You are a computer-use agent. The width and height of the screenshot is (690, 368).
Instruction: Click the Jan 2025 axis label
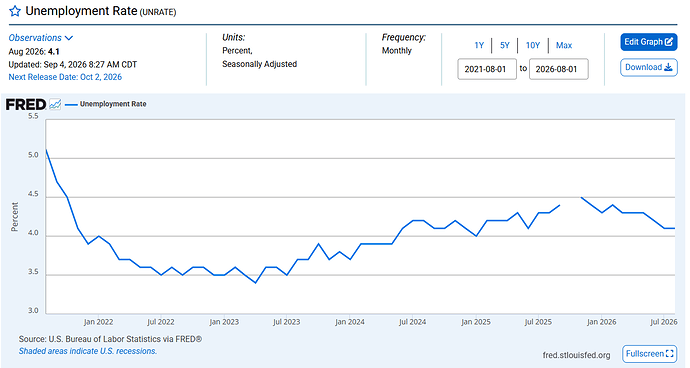[x=476, y=322]
